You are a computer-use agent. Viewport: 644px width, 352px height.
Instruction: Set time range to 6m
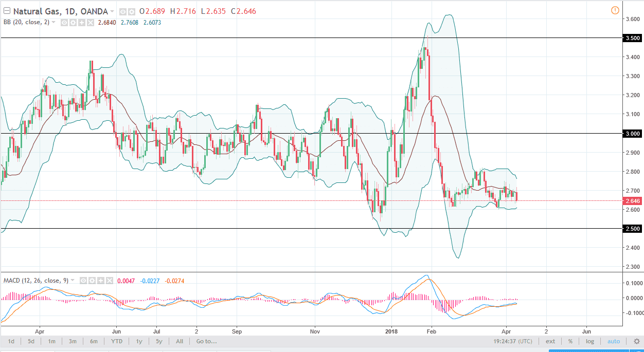[x=94, y=341]
